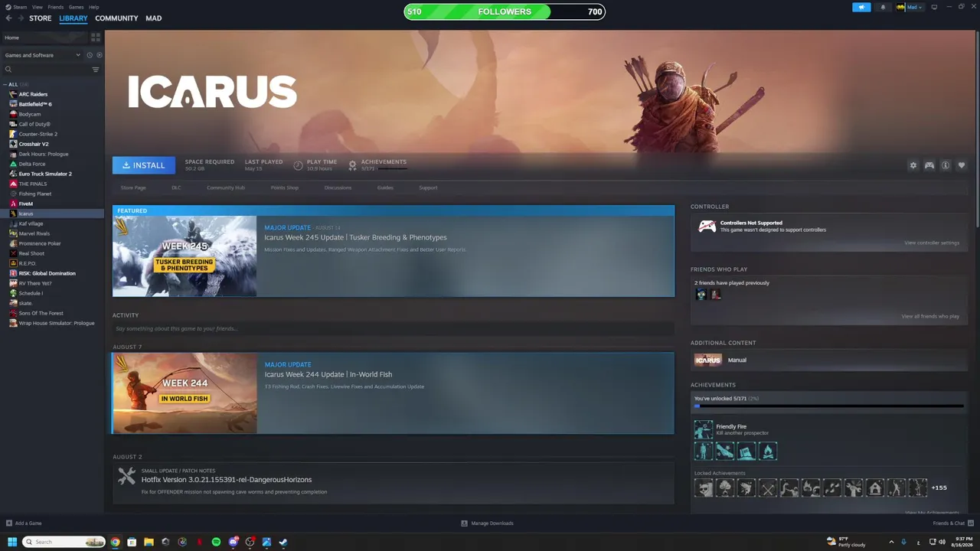
Task: Show hidden system tray icons
Action: [891, 542]
